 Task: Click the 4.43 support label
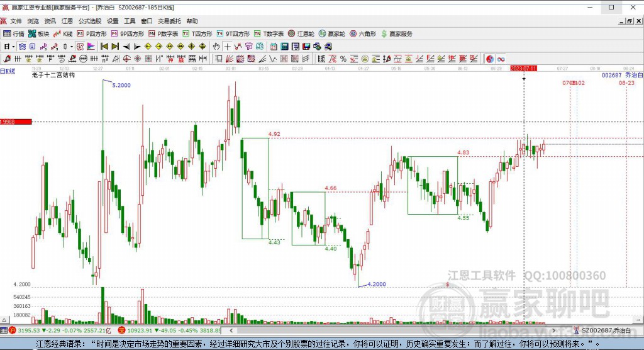point(274,242)
